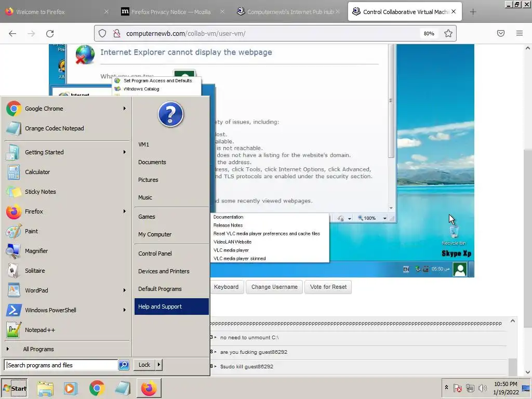Go back to previous page
The width and height of the screenshot is (532, 399).
pos(12,33)
